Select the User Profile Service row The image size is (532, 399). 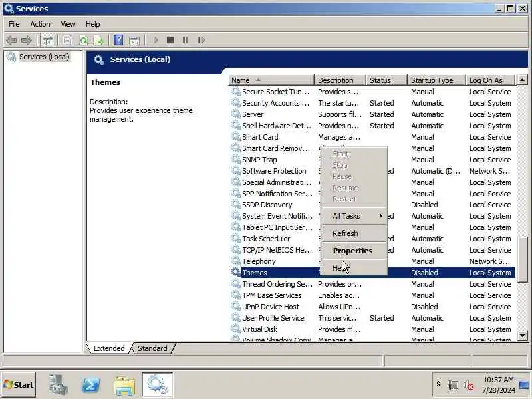(373, 318)
